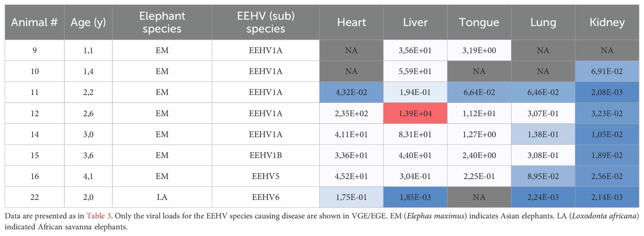The image size is (644, 236).
Task: Select the Lung column header
Action: 543,22
